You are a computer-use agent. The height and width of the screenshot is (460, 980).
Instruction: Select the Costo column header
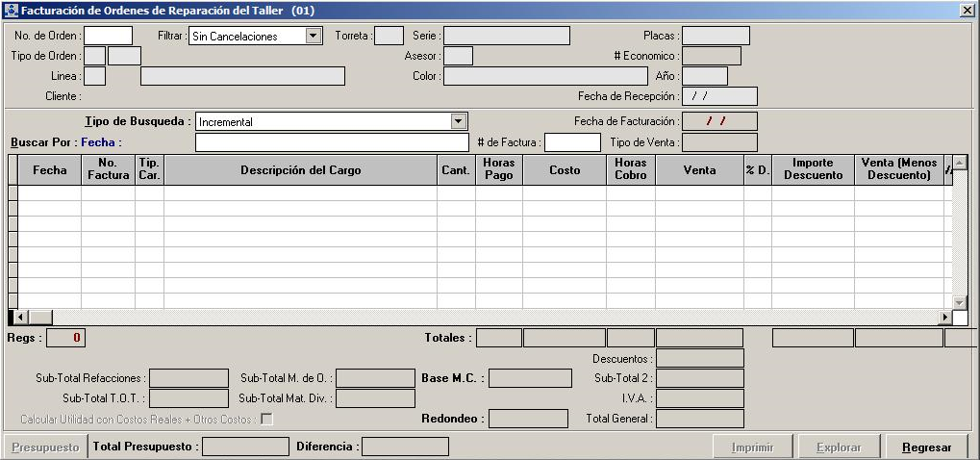565,170
